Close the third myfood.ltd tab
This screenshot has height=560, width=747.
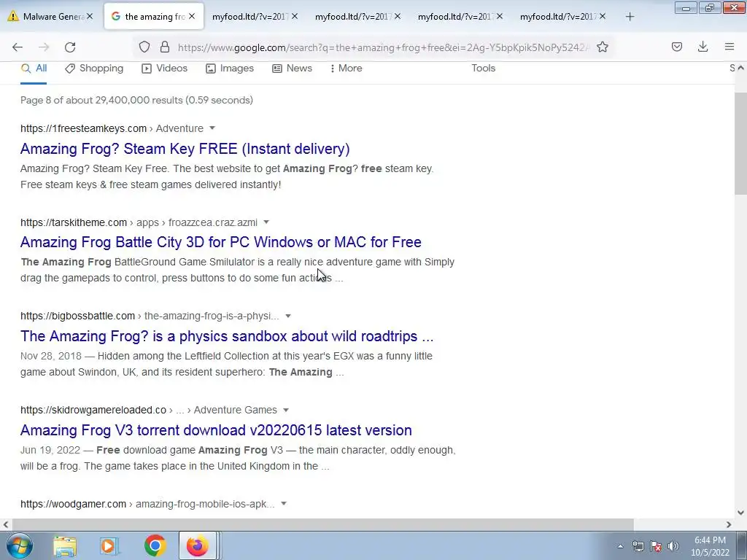(499, 16)
